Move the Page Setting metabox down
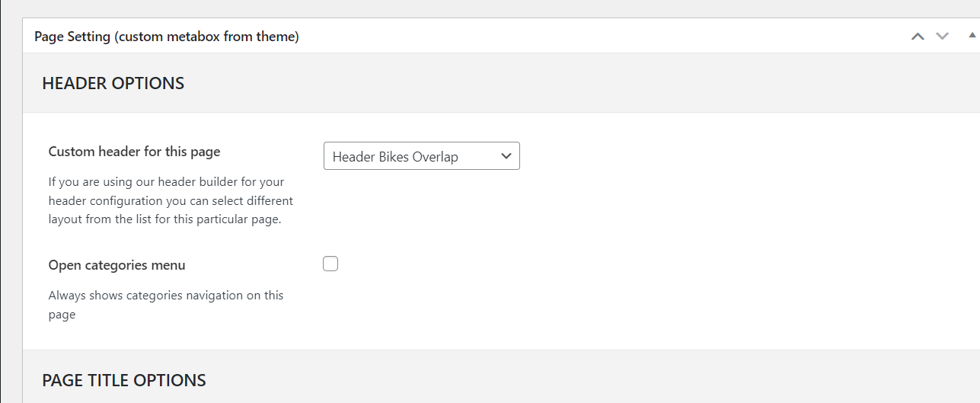980x403 pixels. pos(943,36)
